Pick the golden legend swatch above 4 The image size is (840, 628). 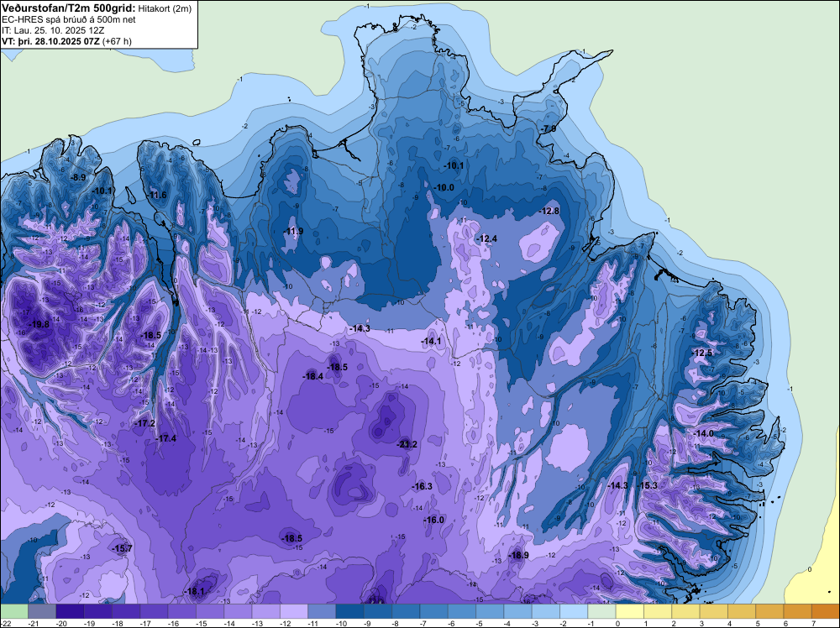click(742, 611)
